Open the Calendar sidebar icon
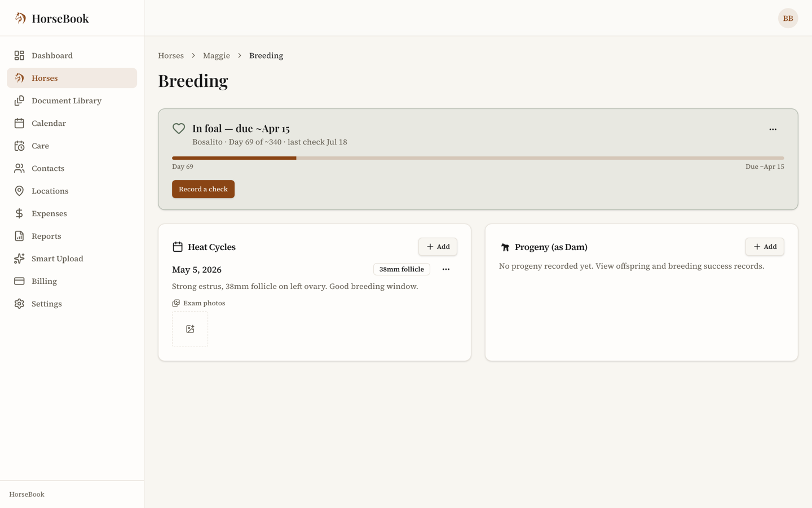The image size is (812, 508). [x=19, y=123]
